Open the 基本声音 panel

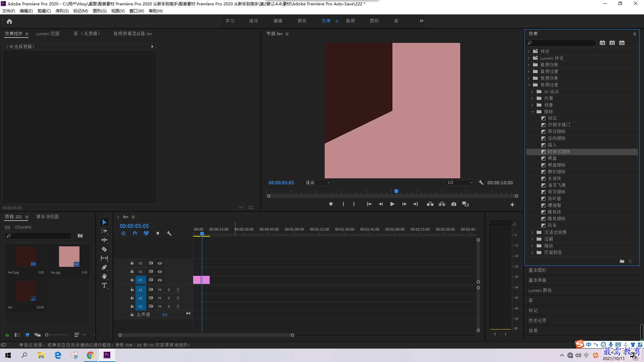click(537, 280)
